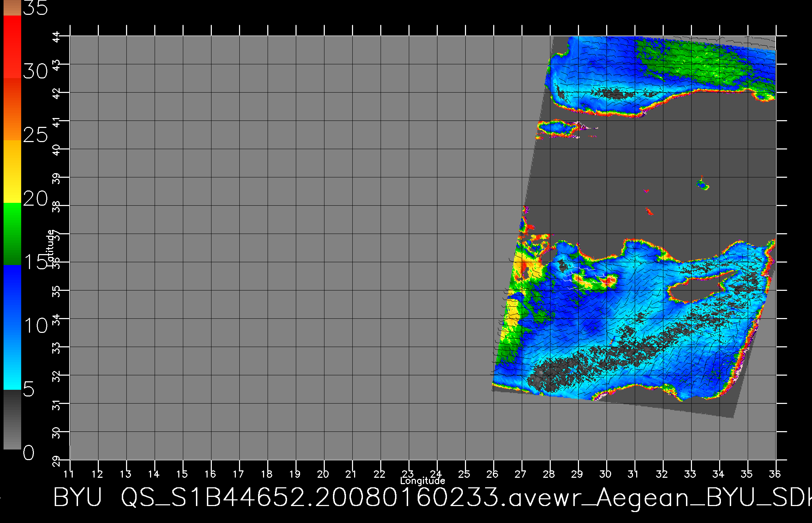Click the Longitude axis title
Viewport: 812px width, 523px height.
[x=423, y=481]
